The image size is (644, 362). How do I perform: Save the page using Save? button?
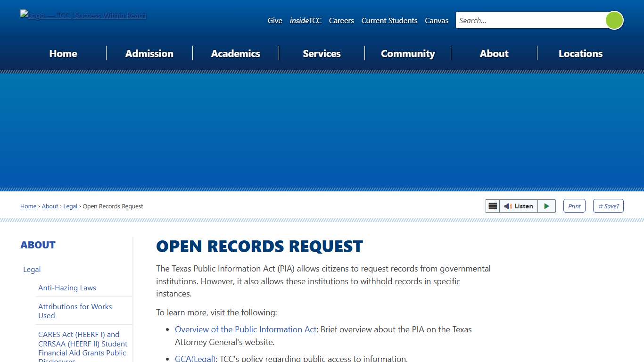coord(608,206)
